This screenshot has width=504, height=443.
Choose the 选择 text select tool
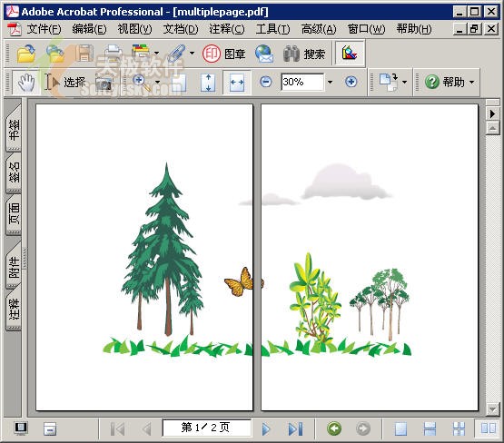point(65,83)
